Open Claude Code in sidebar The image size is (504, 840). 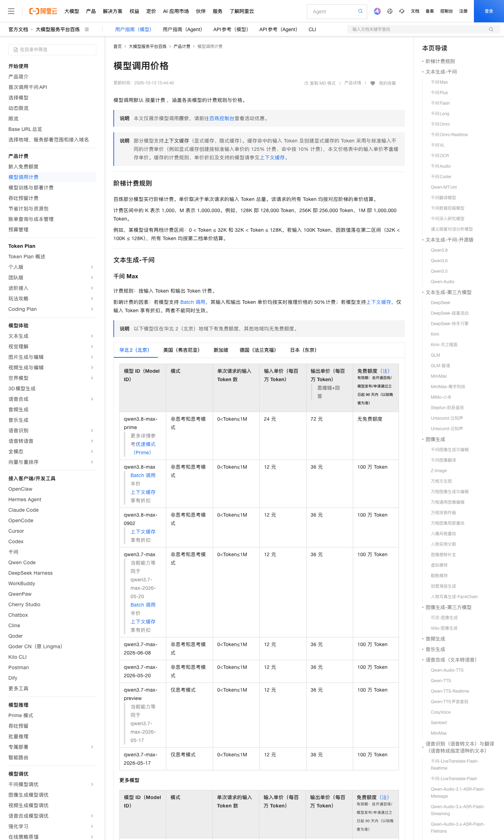[23, 510]
